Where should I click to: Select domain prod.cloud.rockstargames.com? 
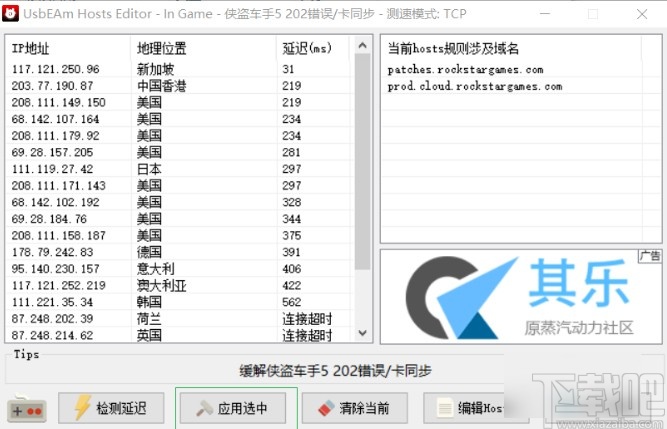click(475, 86)
